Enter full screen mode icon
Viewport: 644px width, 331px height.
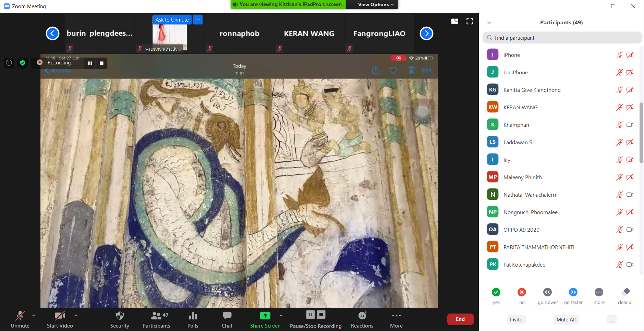470,21
